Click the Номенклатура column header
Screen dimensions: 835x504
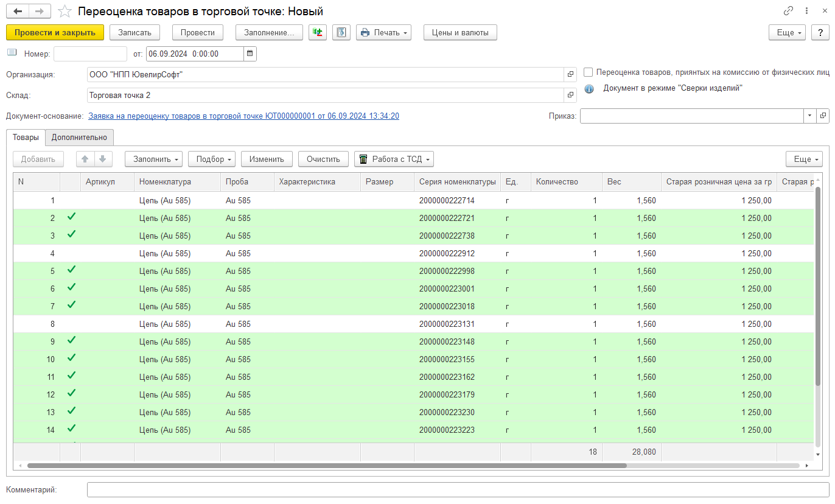coord(177,181)
